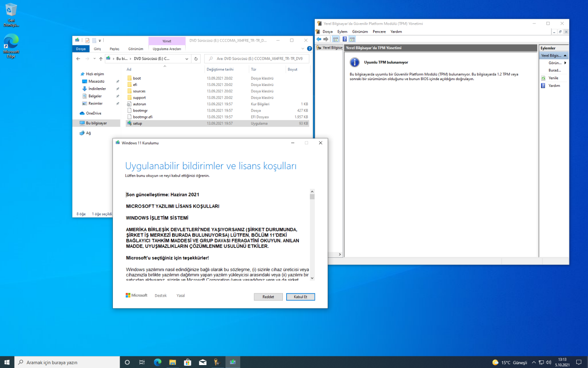Open Mail app on taskbar
588x368 pixels.
(203, 362)
